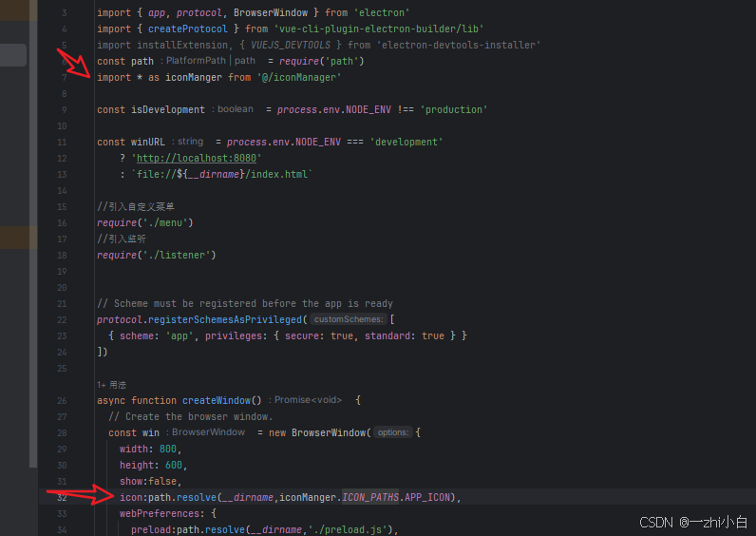The width and height of the screenshot is (756, 536).
Task: Click the 'electron-devtools-installer' module string
Action: [x=459, y=45]
